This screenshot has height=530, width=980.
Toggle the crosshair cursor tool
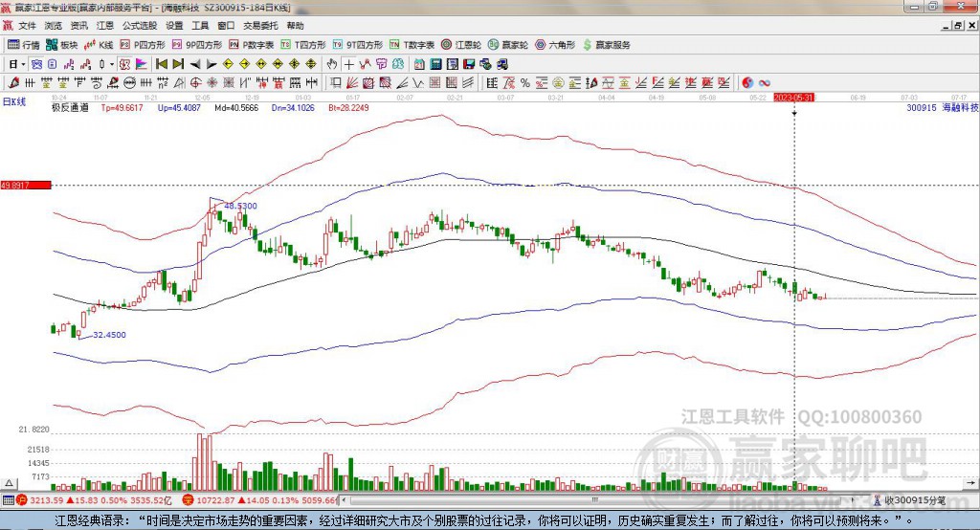click(348, 64)
